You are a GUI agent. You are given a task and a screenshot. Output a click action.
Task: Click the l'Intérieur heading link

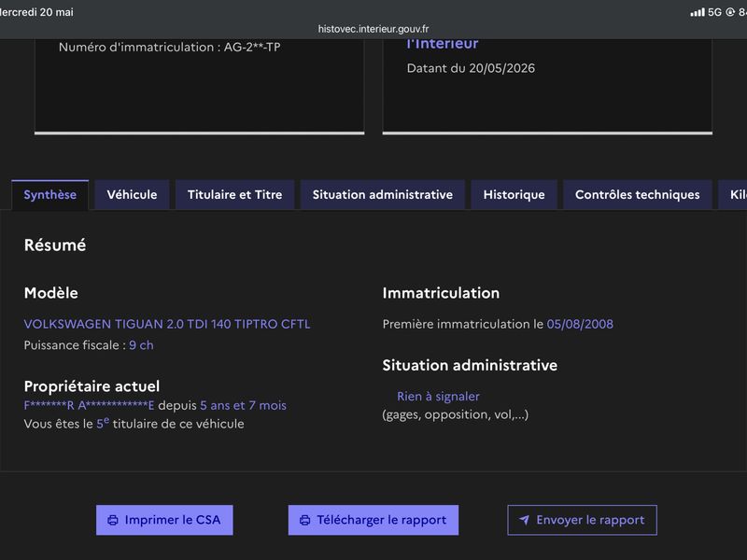443,44
